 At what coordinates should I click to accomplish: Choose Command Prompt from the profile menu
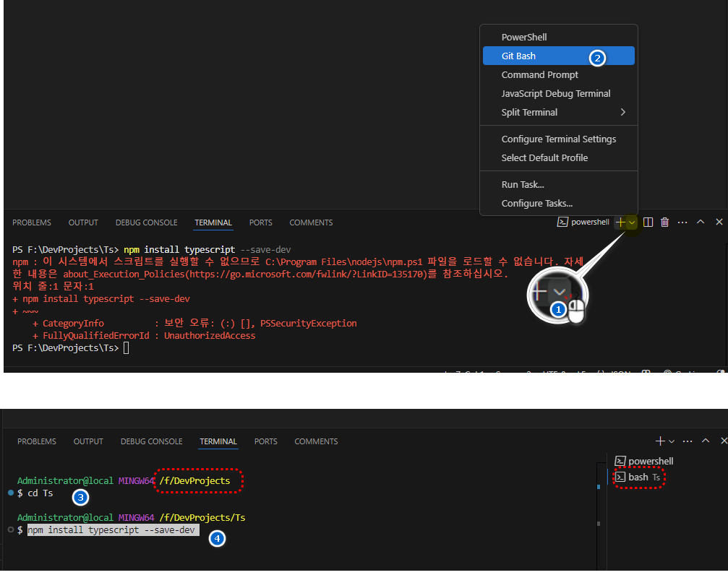pyautogui.click(x=539, y=74)
